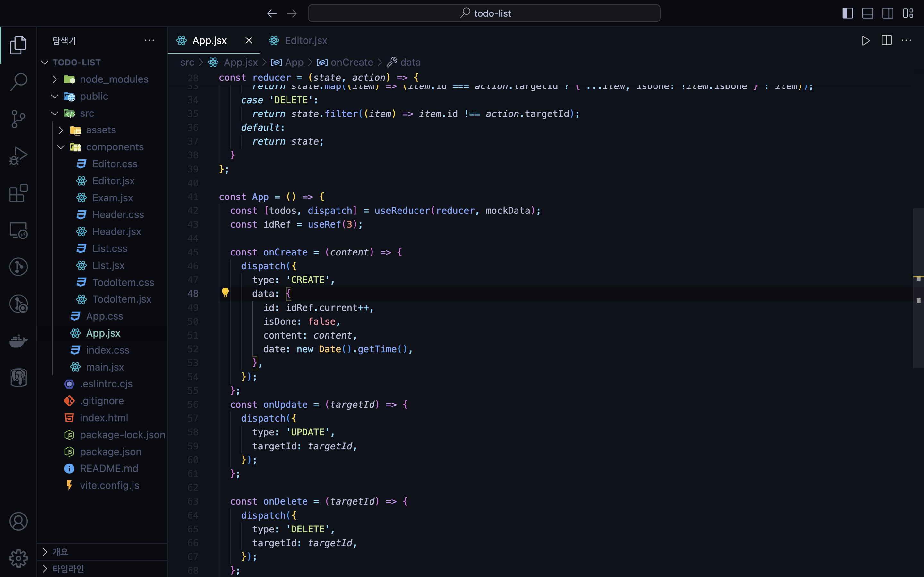
Task: Open the Extensions view
Action: click(18, 193)
